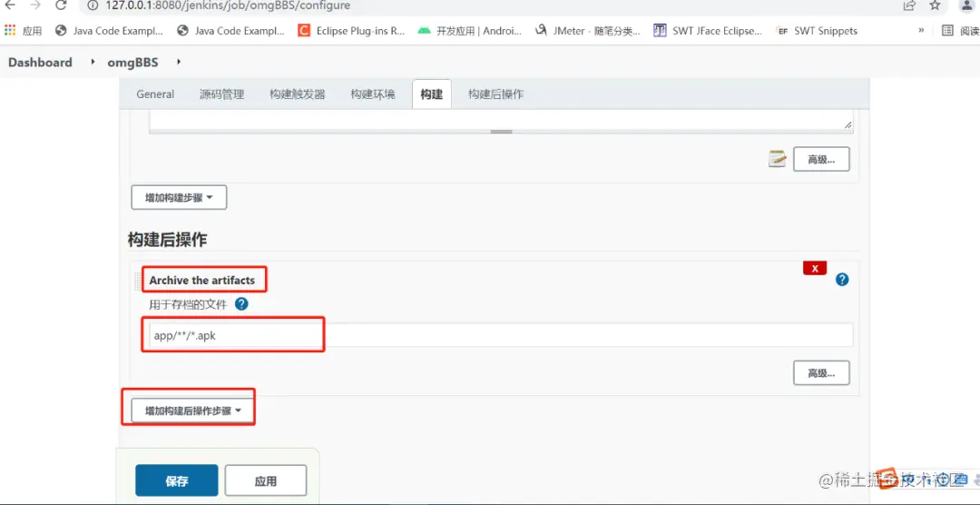Open SWT JFace Eclipse bookmark
980x505 pixels.
[x=708, y=31]
